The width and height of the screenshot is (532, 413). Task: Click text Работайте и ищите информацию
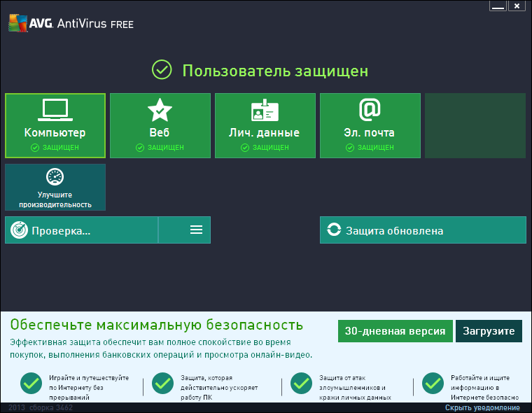tap(485, 387)
